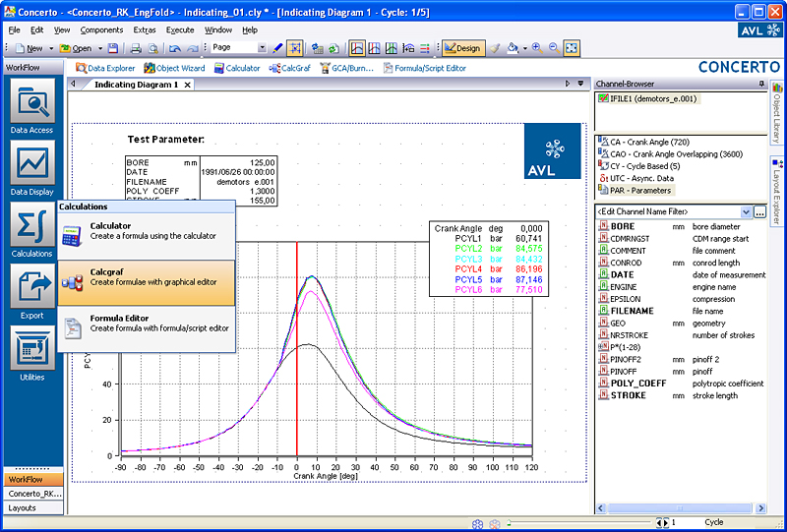Image resolution: width=787 pixels, height=532 pixels.
Task: Open the Components menu
Action: 101,30
